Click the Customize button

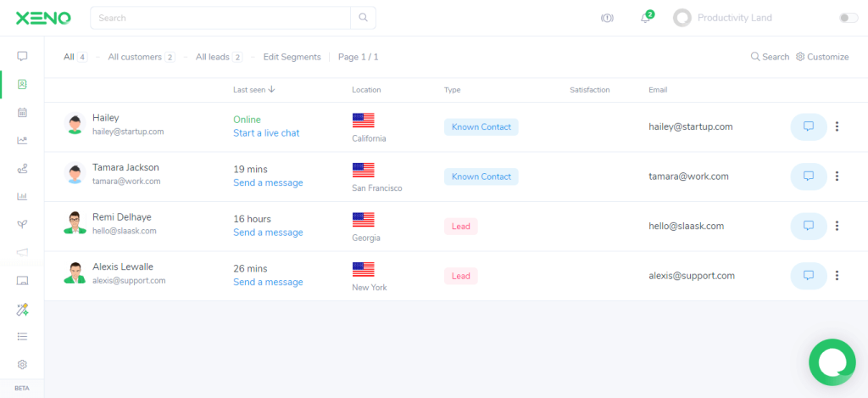(x=821, y=57)
